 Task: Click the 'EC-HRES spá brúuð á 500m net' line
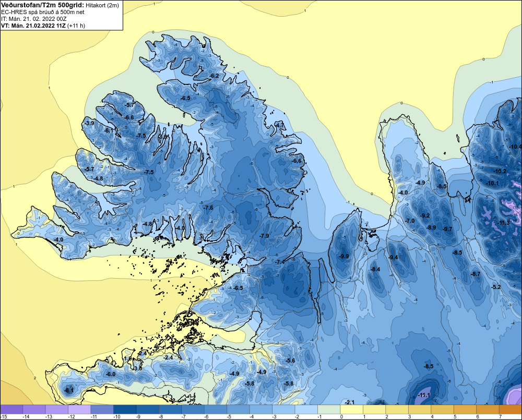click(42, 12)
